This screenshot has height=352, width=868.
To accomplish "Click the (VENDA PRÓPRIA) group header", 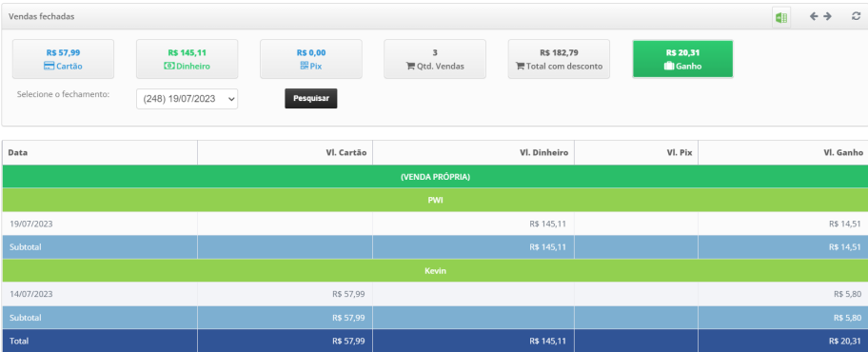I will coord(435,177).
